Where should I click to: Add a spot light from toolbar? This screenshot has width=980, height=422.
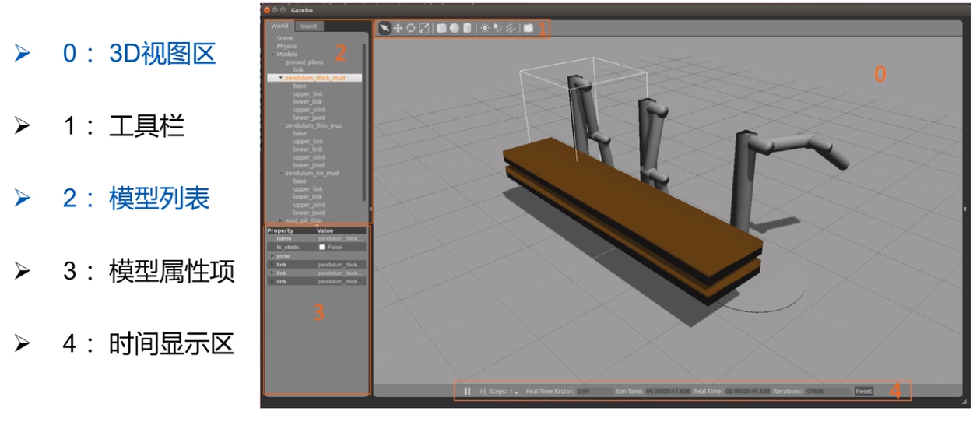(x=497, y=28)
